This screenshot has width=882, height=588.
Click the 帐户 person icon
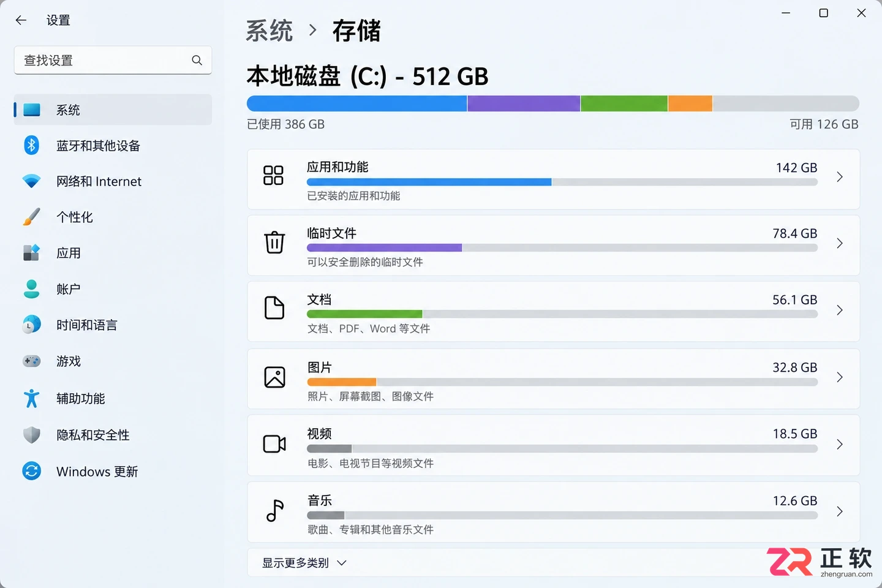point(32,288)
